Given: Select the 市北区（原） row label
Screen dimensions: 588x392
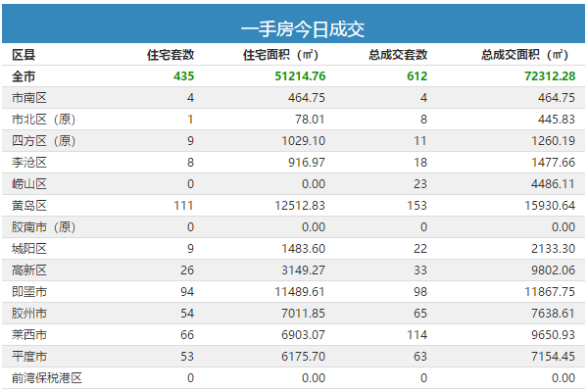Looking at the screenshot, I should click(44, 120).
